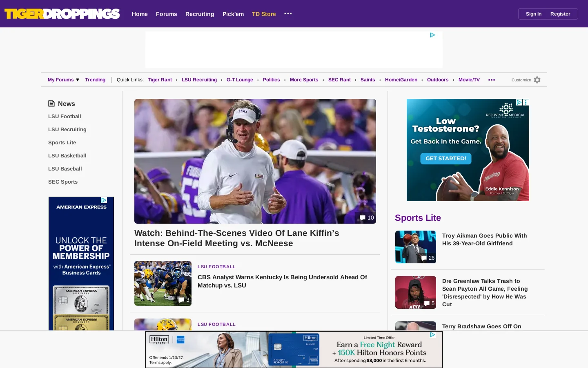This screenshot has height=368, width=588.
Task: Read the Lane Kiffin behind-the-scenes headline
Action: coord(237,238)
